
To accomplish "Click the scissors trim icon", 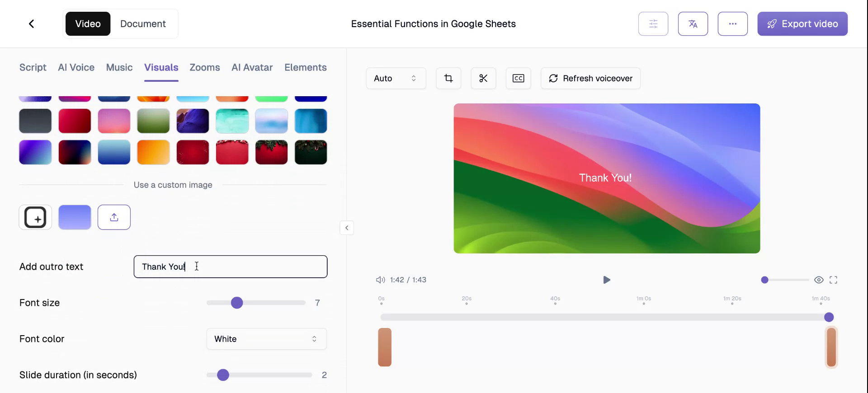I will pyautogui.click(x=483, y=79).
